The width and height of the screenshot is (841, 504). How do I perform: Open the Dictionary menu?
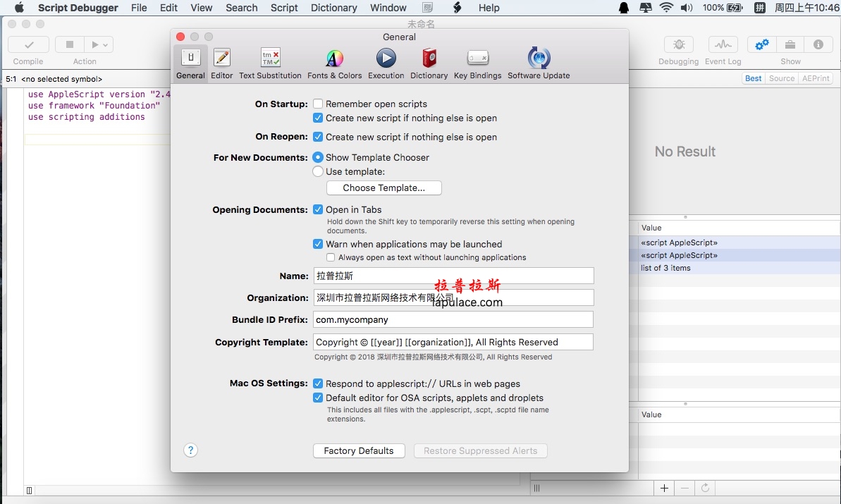click(333, 8)
